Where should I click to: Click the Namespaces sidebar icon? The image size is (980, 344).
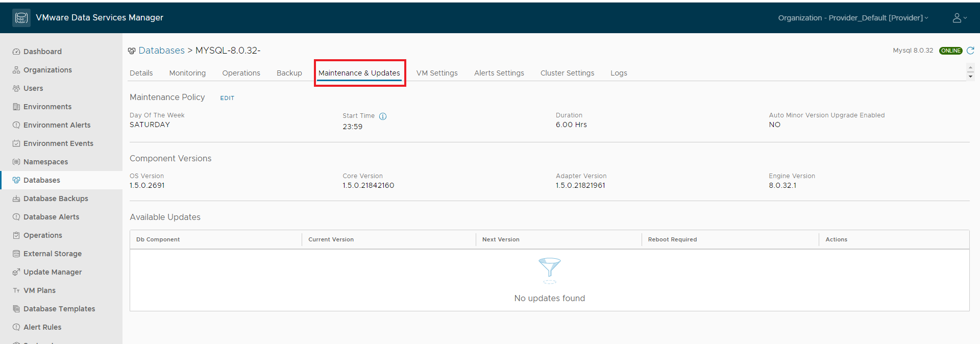point(16,162)
